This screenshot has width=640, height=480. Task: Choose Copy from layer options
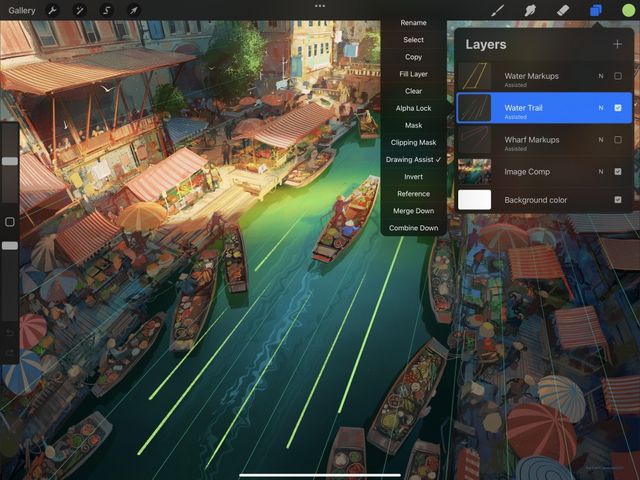coord(413,57)
